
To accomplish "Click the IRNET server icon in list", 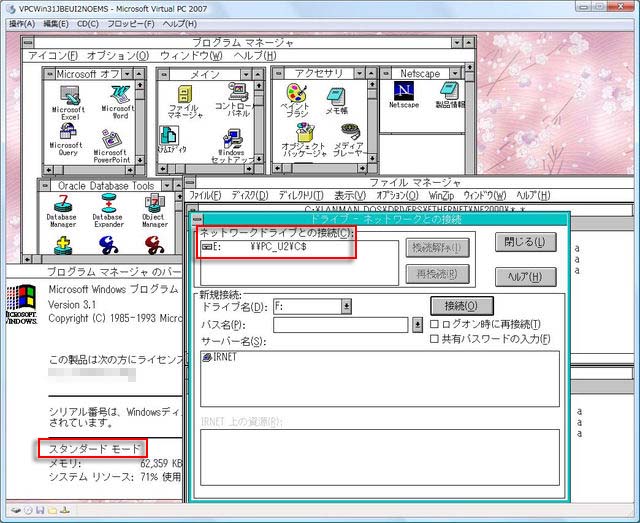I will (207, 357).
